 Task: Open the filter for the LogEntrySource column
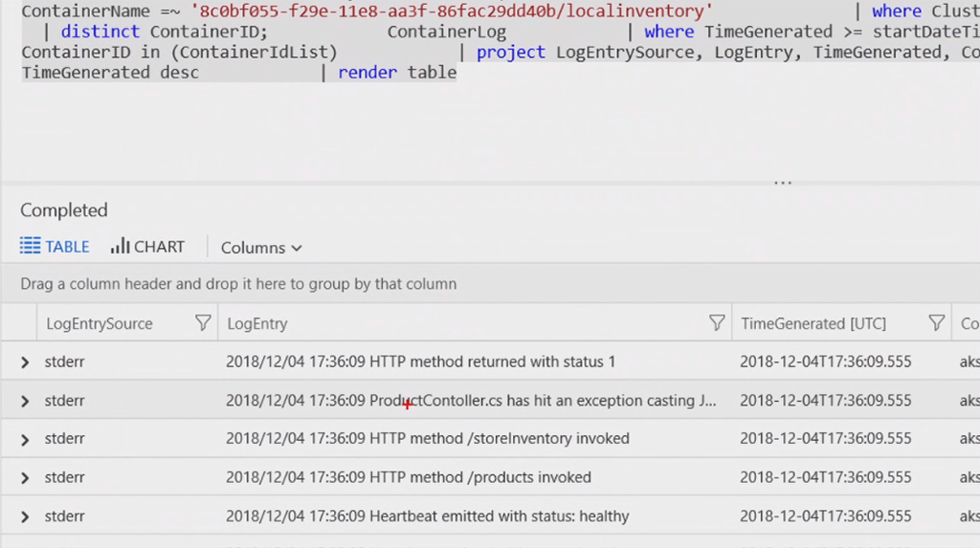[203, 323]
